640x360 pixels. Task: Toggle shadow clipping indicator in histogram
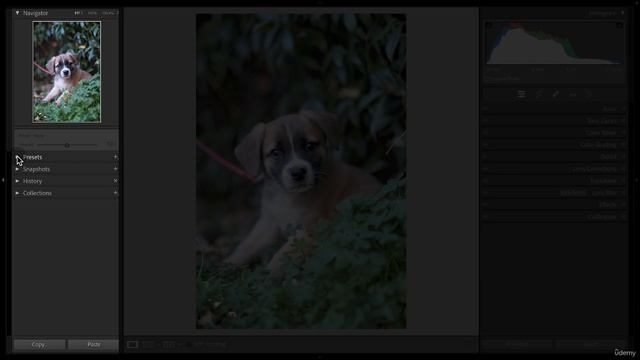click(489, 25)
